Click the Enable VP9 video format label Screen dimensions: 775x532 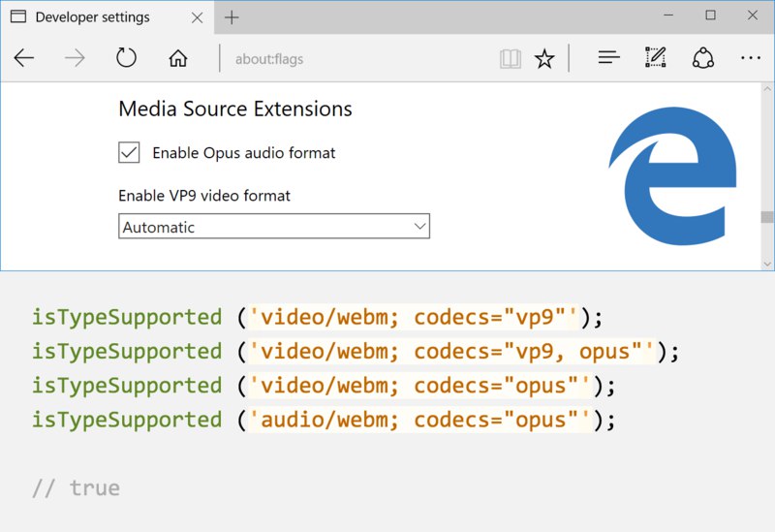pyautogui.click(x=204, y=196)
